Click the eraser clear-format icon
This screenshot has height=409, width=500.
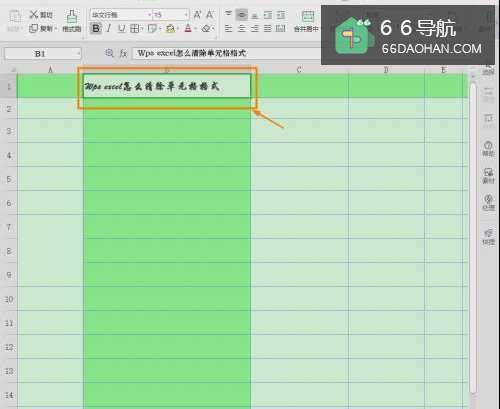pos(205,29)
